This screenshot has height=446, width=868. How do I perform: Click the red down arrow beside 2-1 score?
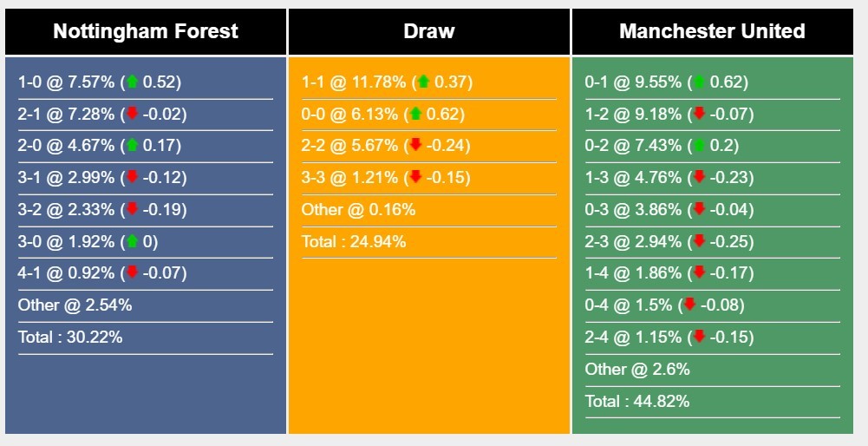(132, 114)
